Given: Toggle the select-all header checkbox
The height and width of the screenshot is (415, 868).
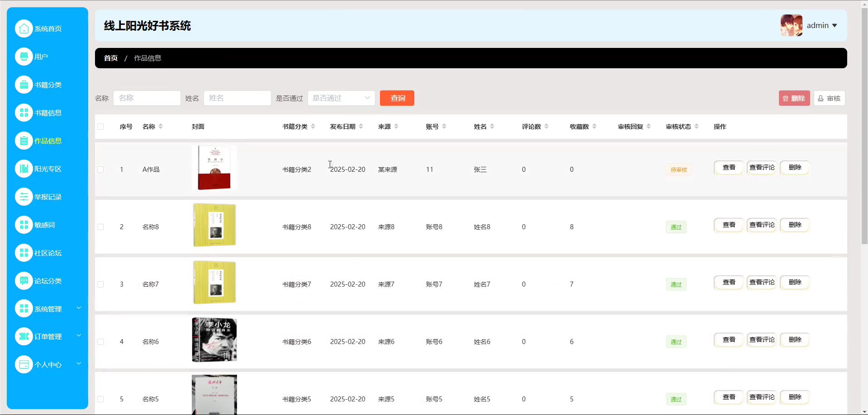Looking at the screenshot, I should (100, 127).
